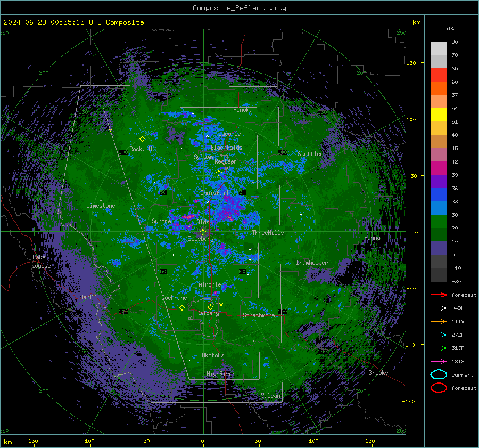Select yellow diamond marker below Cochrane
Viewport: 479px width, 448px height.
[182, 307]
